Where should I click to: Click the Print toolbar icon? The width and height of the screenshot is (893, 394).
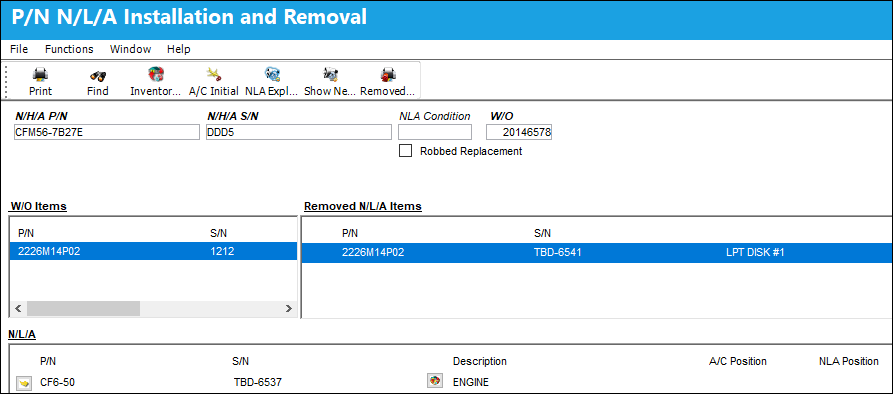40,75
